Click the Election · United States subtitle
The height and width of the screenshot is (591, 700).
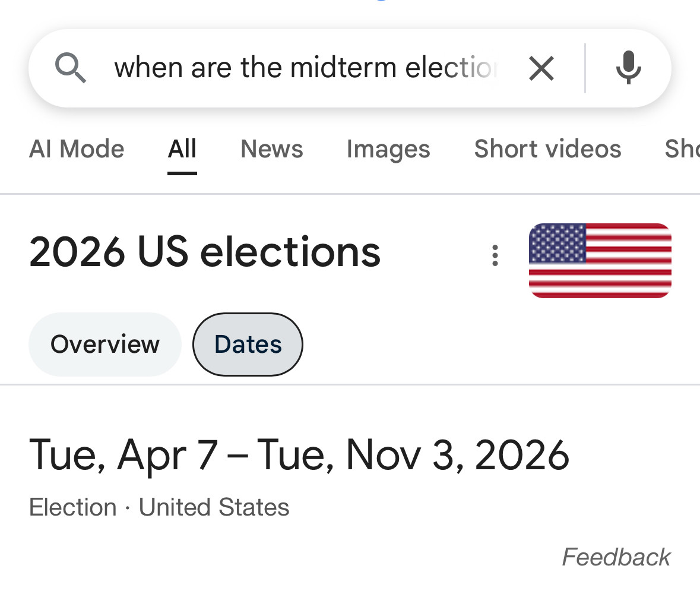[159, 507]
